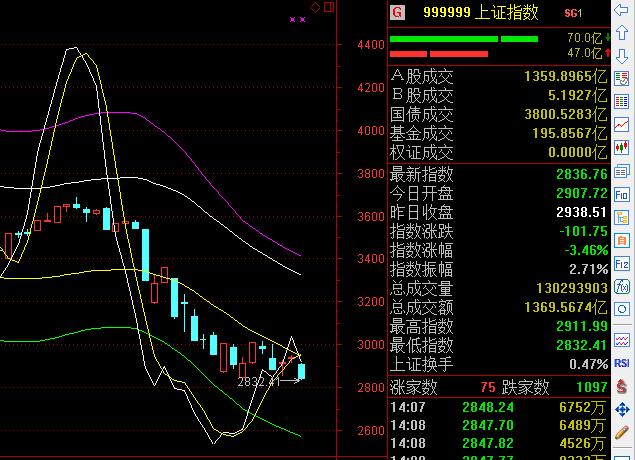
Task: Click the total volume value 130293903
Action: [572, 288]
